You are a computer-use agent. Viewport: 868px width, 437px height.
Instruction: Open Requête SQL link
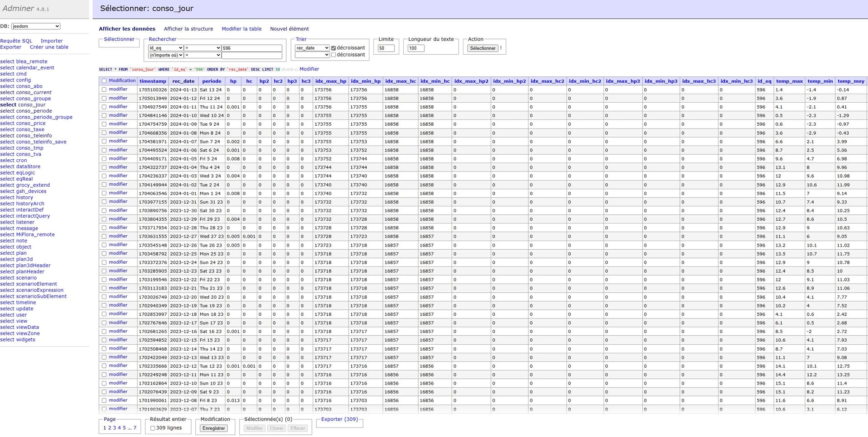(x=16, y=41)
